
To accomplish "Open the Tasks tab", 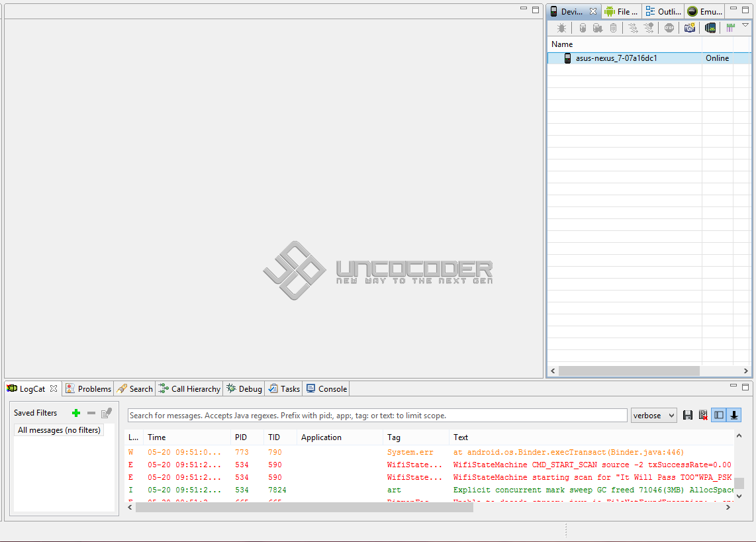I will tap(285, 388).
